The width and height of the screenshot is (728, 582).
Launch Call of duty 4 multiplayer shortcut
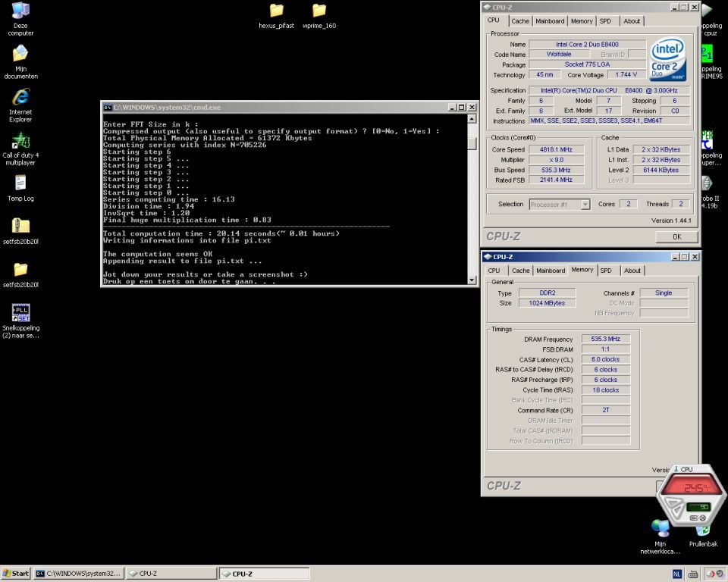[20, 141]
